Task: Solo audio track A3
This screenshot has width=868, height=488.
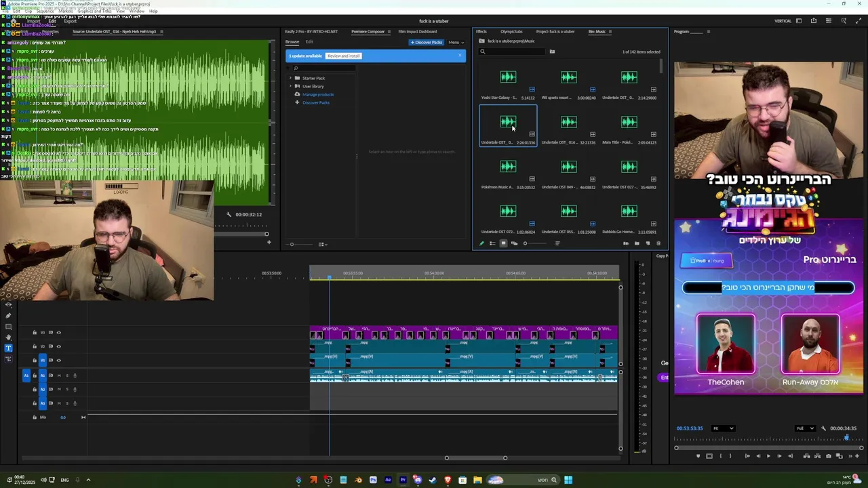Action: (x=67, y=403)
